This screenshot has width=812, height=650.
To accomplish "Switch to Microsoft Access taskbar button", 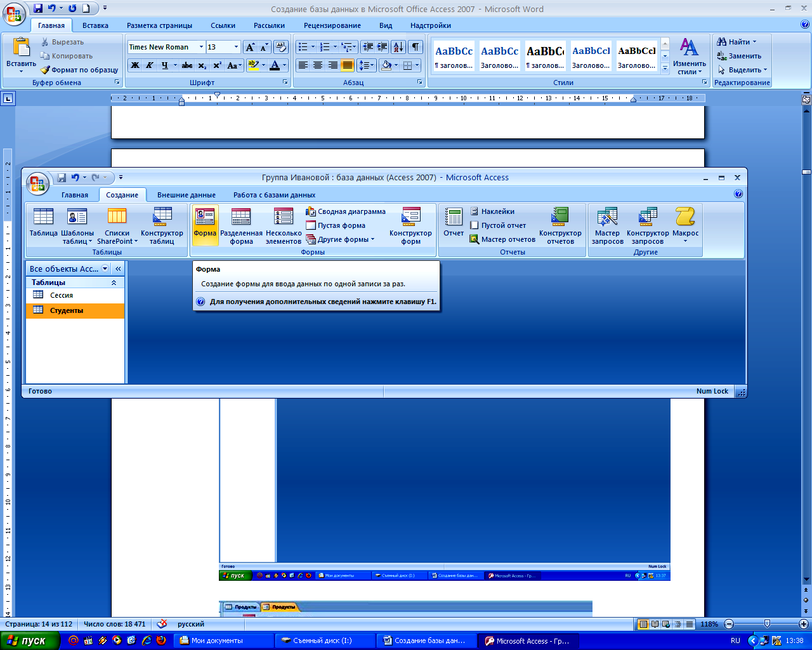I will [528, 640].
